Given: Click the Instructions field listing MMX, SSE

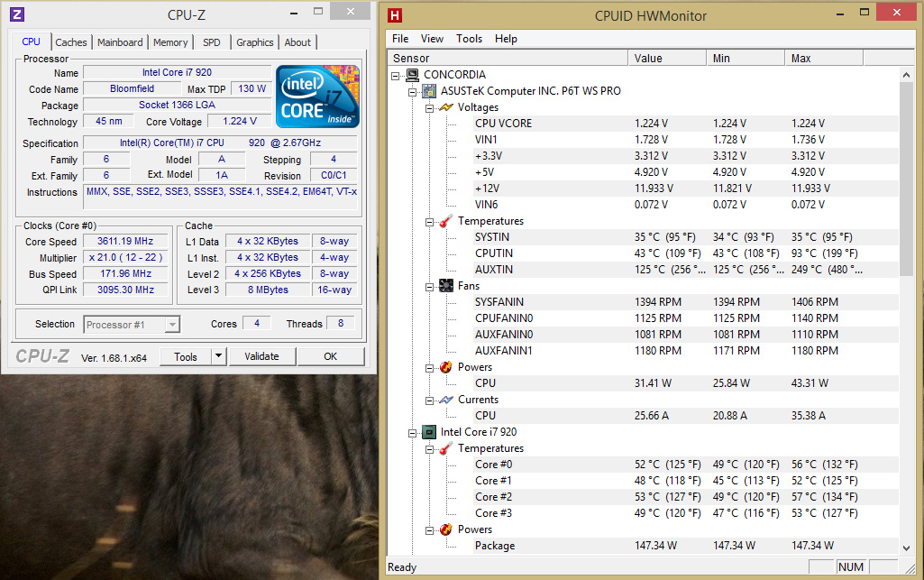Looking at the screenshot, I should coord(220,197).
